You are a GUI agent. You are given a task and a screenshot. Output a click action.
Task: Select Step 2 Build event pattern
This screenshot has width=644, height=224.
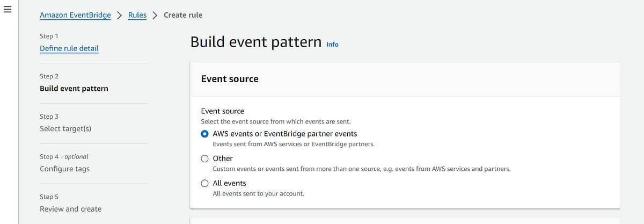click(x=74, y=89)
